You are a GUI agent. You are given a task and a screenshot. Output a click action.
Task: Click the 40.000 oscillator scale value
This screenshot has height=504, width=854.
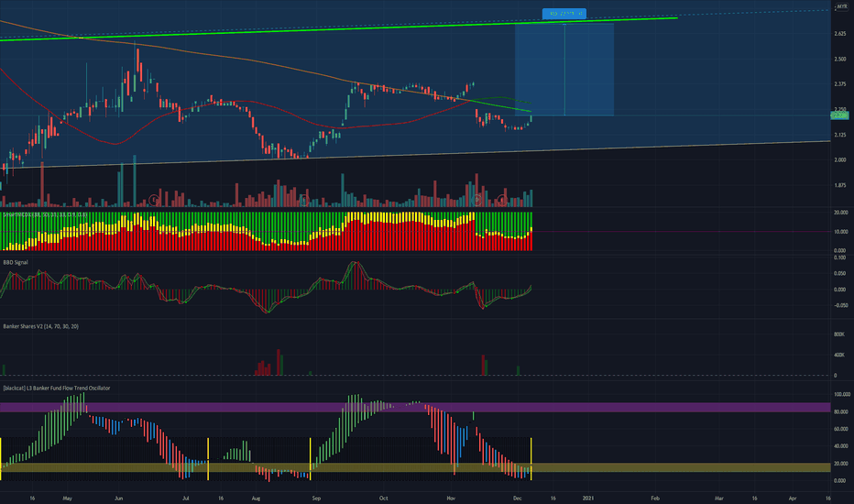[840, 445]
